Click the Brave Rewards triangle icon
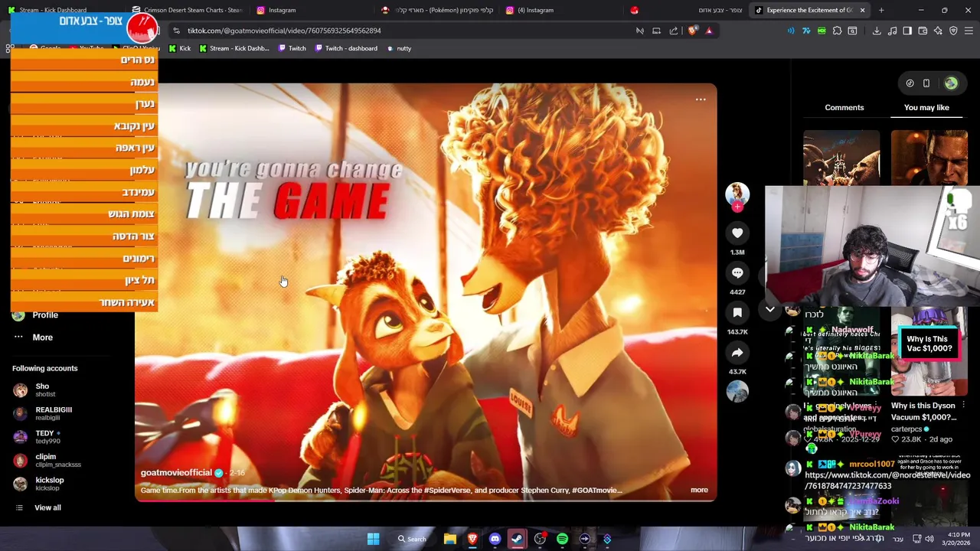Viewport: 980px width, 551px height. (x=709, y=31)
